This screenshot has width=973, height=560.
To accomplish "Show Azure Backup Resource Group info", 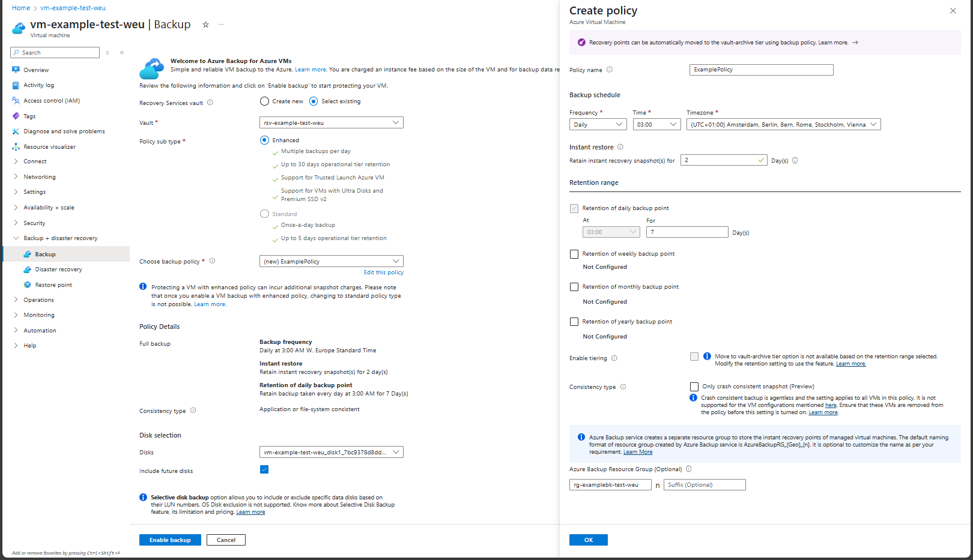I will [689, 469].
